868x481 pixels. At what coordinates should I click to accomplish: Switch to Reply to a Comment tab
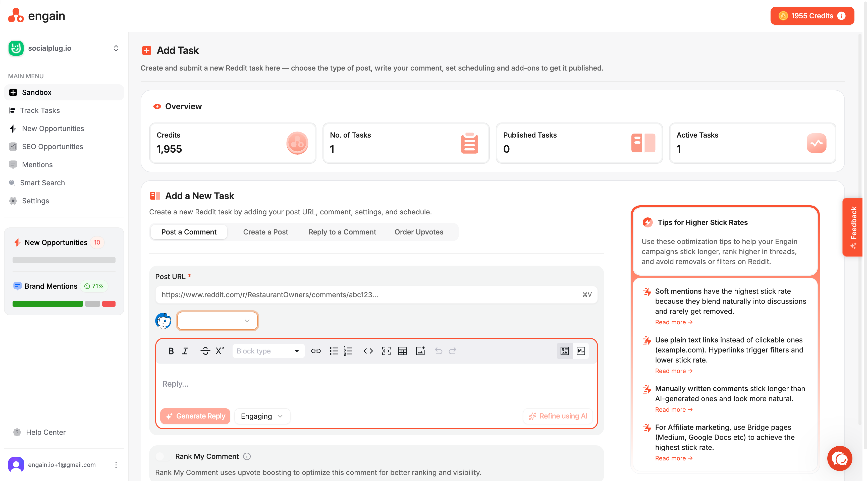click(342, 232)
